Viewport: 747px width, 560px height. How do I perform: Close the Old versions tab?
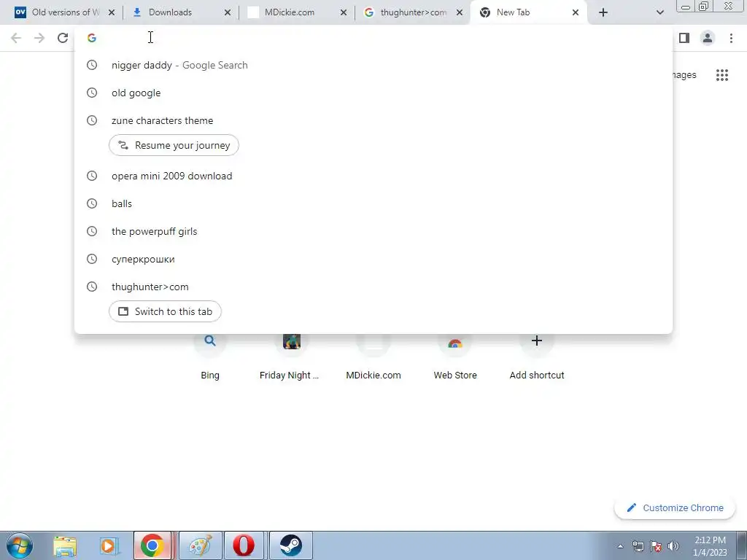[112, 12]
